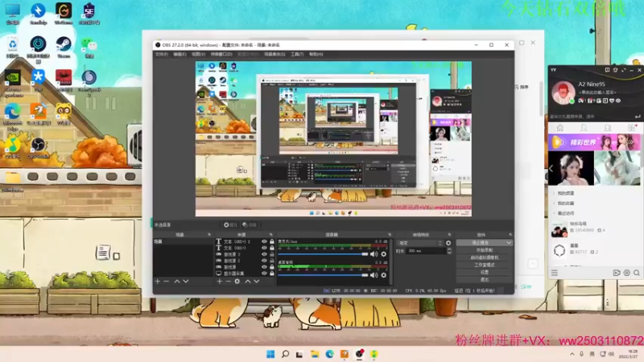
Task: Open the YY apps grid tab icon
Action: pos(631,128)
